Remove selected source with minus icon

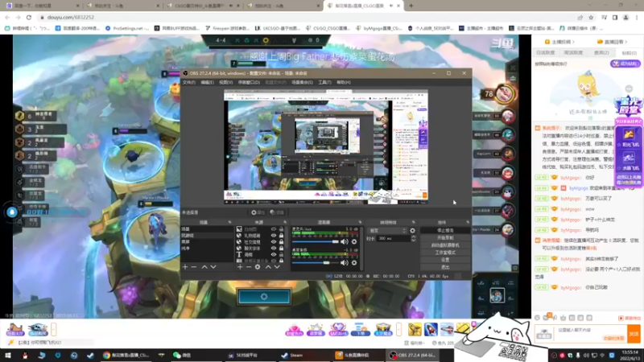(249, 267)
